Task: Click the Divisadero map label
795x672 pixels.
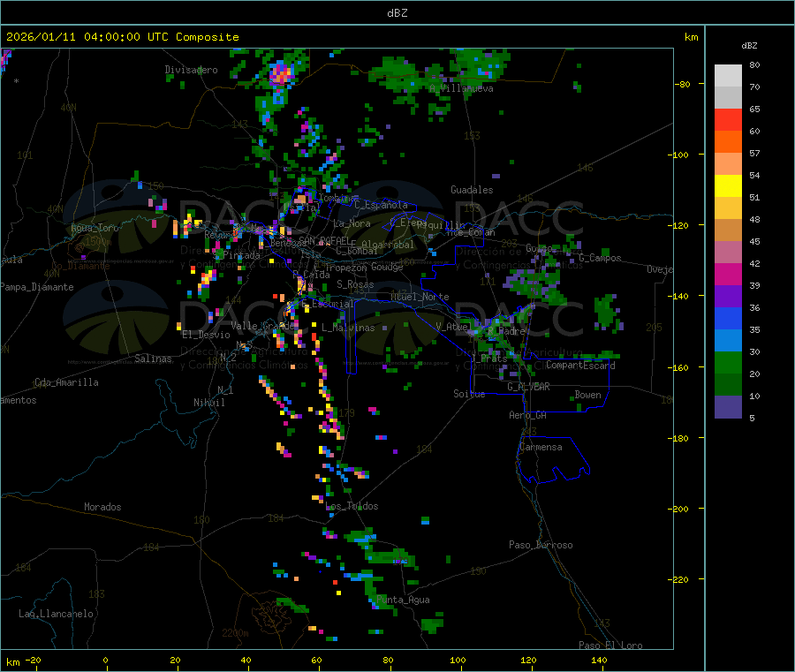Action: 191,70
